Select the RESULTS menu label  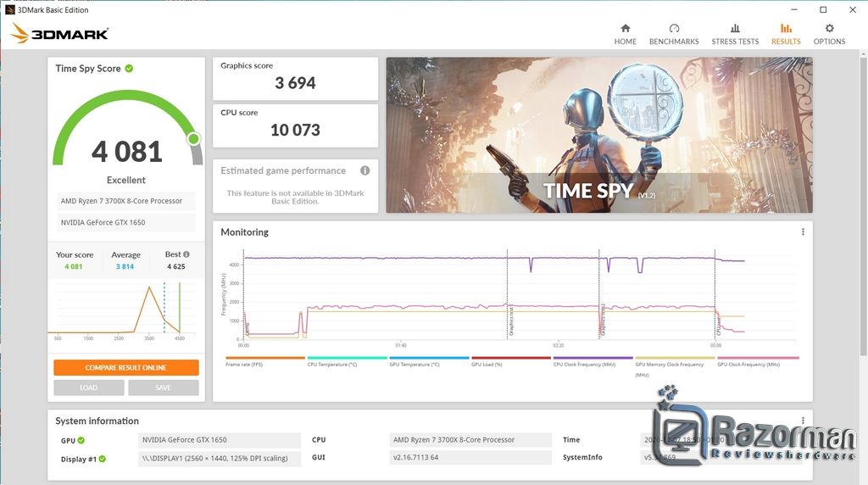[786, 42]
